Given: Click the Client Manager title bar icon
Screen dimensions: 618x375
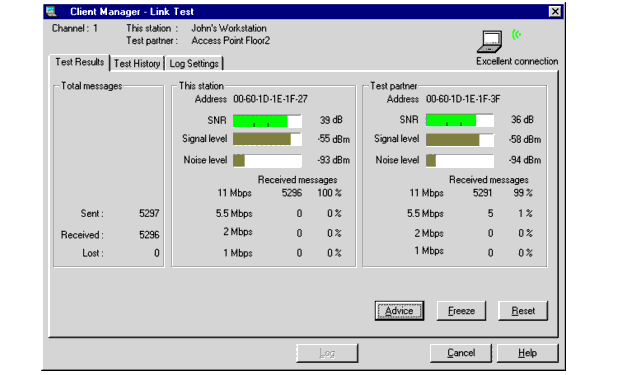Looking at the screenshot, I should (51, 11).
